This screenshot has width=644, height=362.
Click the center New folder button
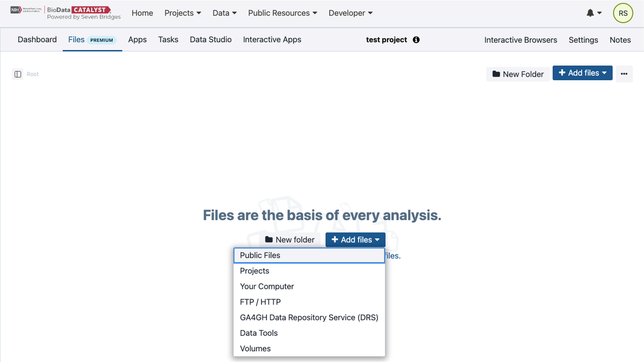[x=290, y=240]
